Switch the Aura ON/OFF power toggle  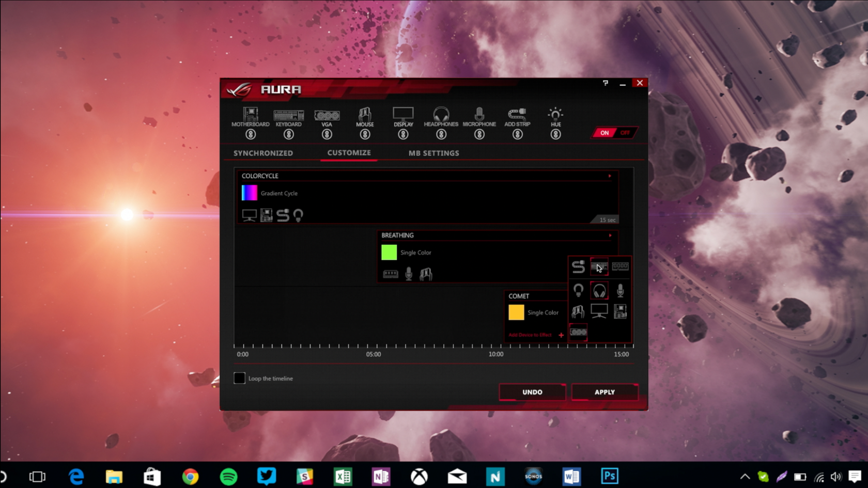coord(614,133)
